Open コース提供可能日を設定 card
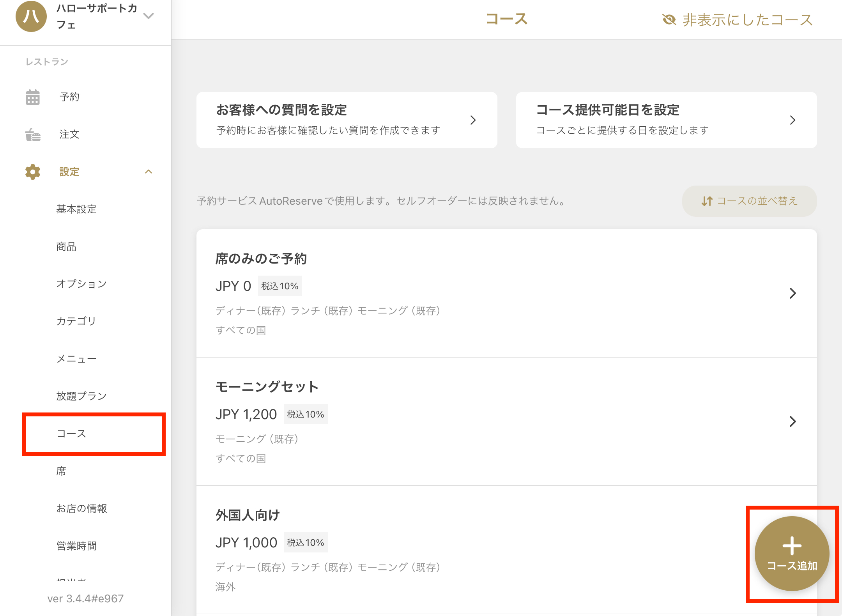This screenshot has height=616, width=842. tap(666, 120)
